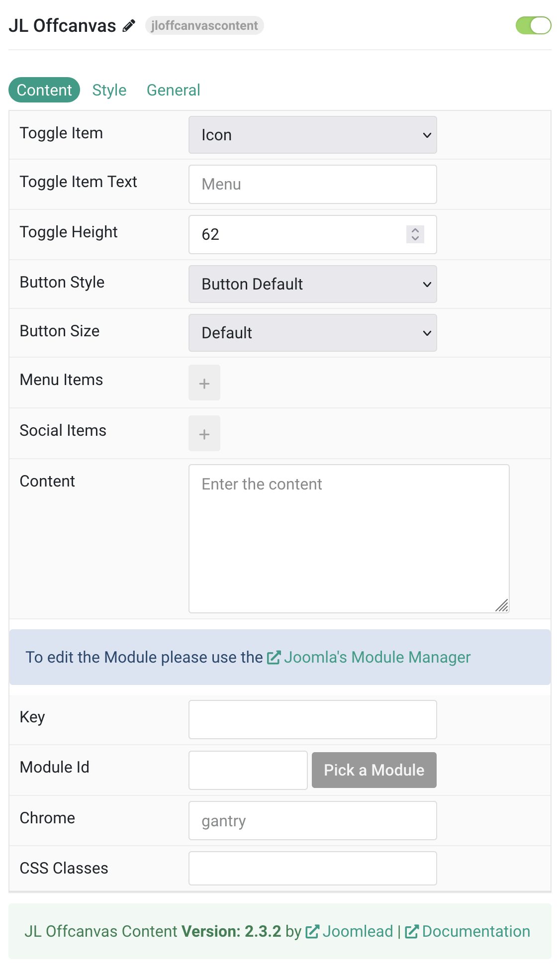Click the Pick a Module button

pyautogui.click(x=374, y=770)
